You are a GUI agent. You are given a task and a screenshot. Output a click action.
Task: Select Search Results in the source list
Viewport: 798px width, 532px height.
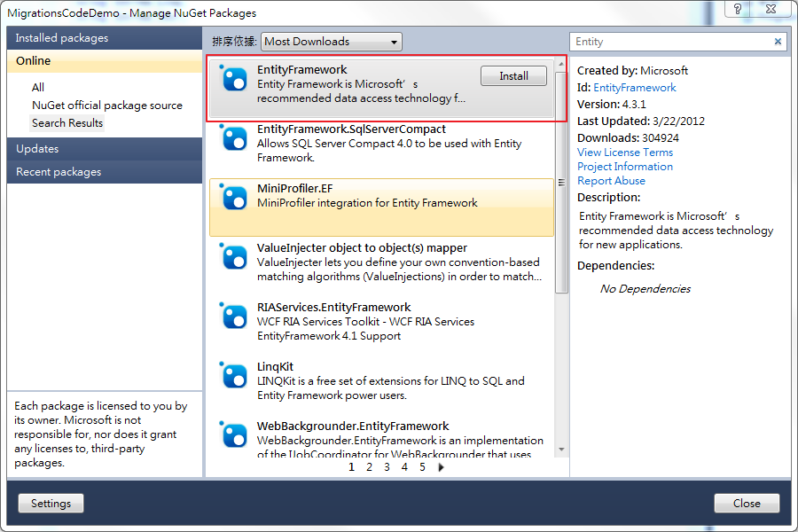click(67, 123)
